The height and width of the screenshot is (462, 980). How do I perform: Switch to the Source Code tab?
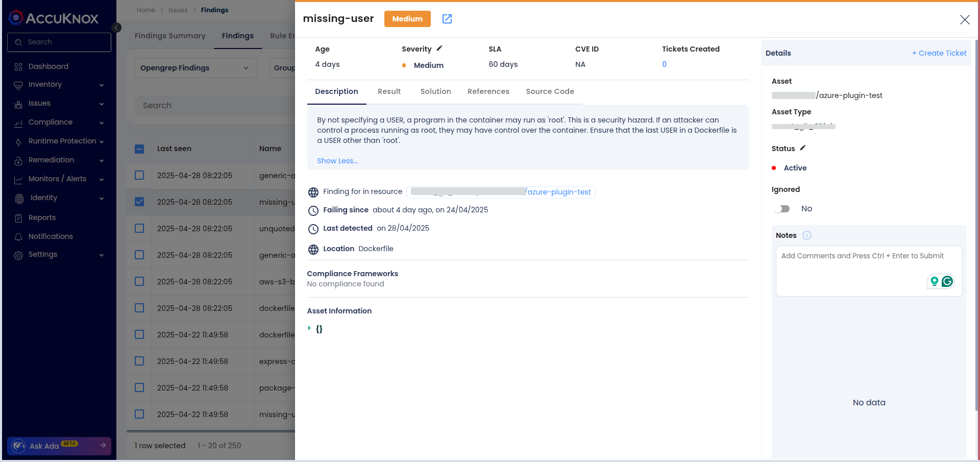550,91
